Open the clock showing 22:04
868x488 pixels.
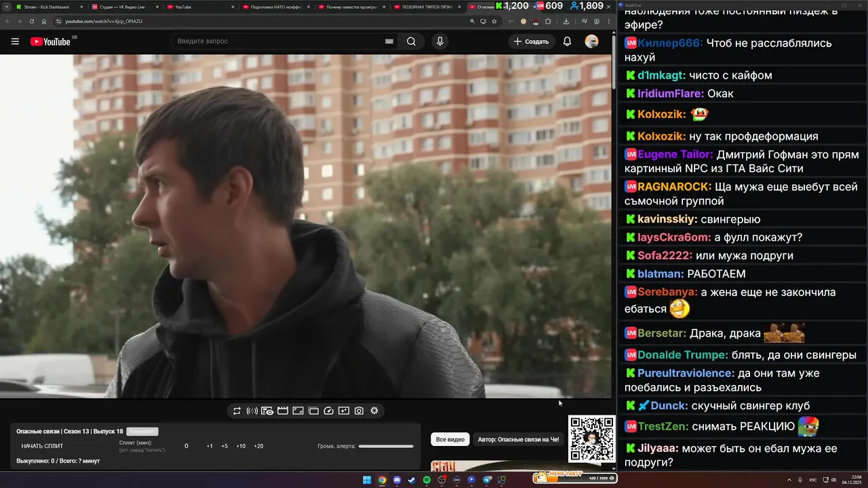(852, 480)
